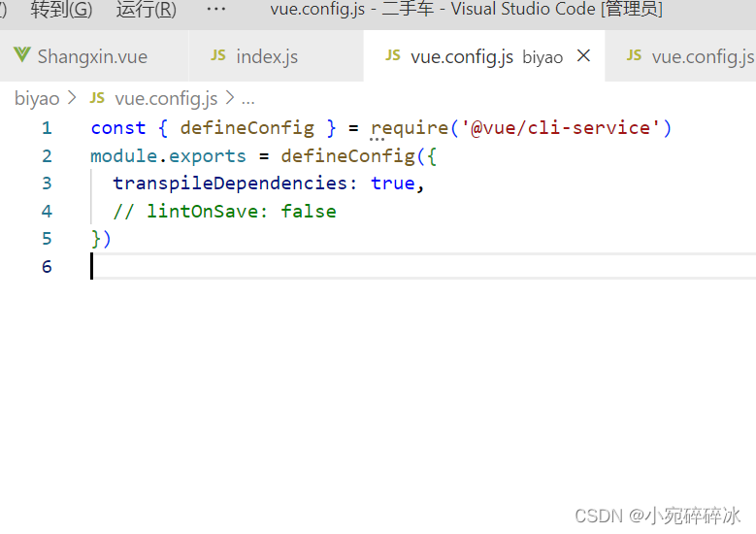Click the Vue icon on the Shangxin.vue tab

tap(21, 55)
